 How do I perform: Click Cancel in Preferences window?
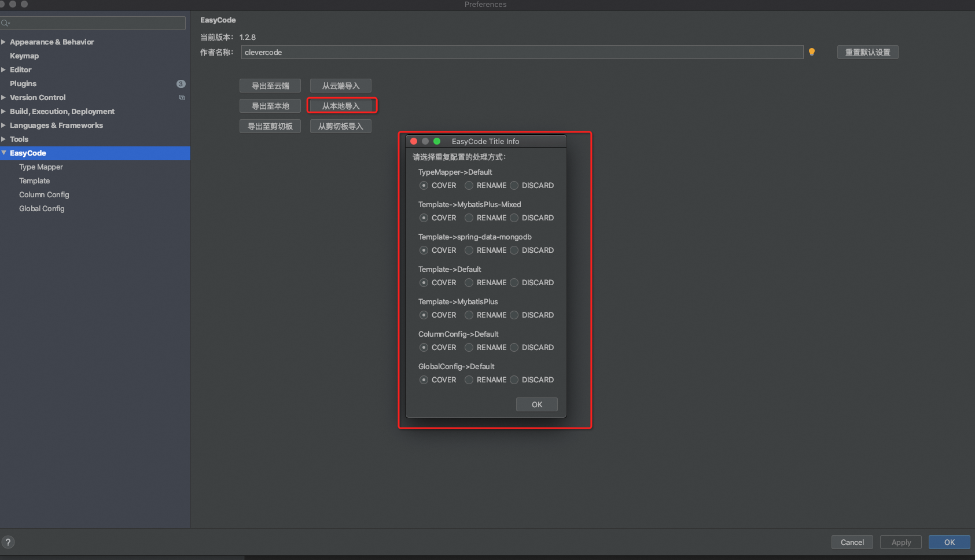click(x=852, y=542)
